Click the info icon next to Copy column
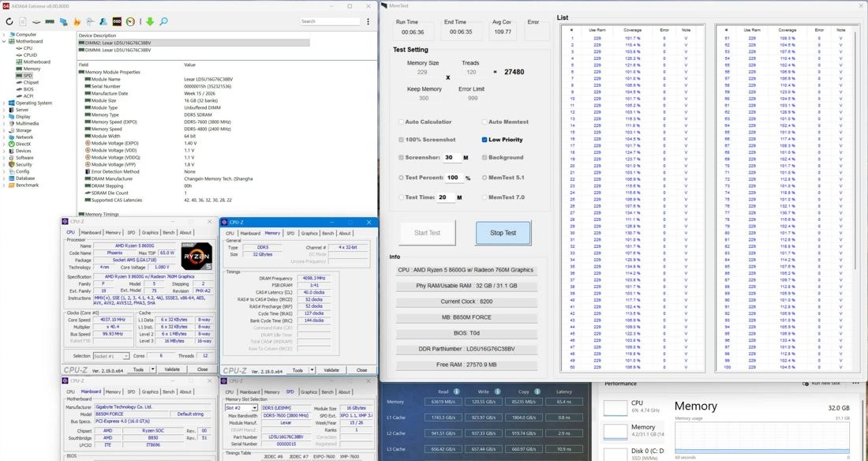The image size is (868, 461). (x=537, y=392)
